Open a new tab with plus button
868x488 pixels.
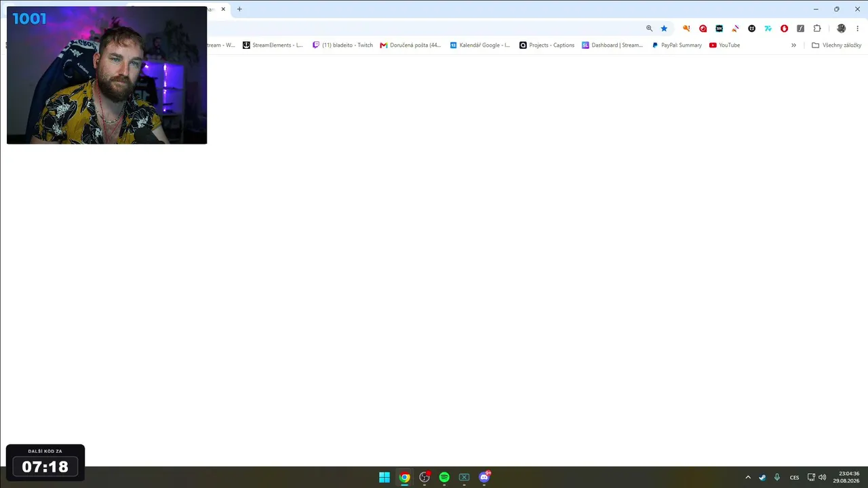[239, 9]
